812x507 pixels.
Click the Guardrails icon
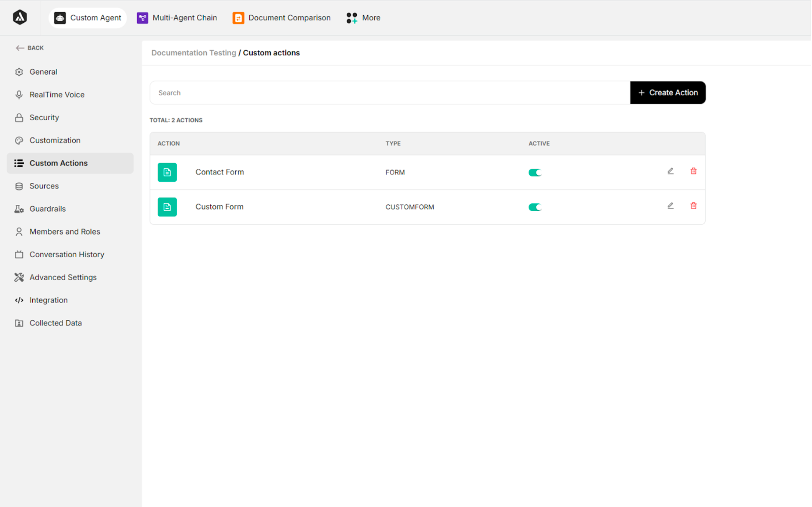click(19, 209)
